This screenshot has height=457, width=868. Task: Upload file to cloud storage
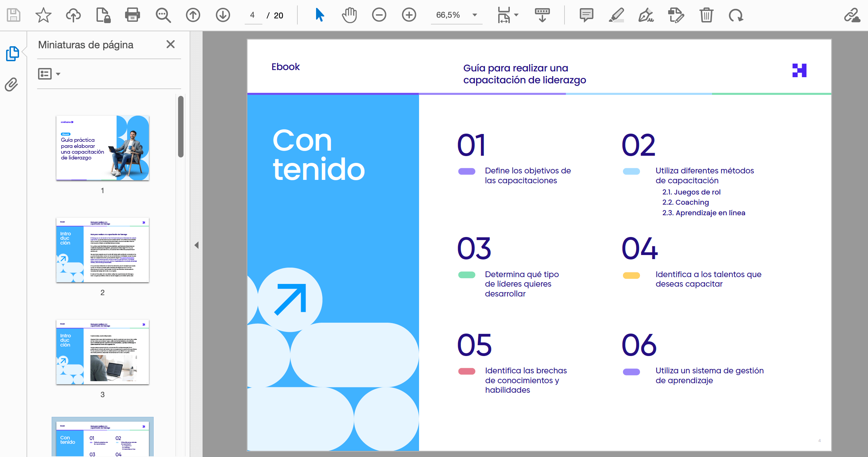pos(73,15)
